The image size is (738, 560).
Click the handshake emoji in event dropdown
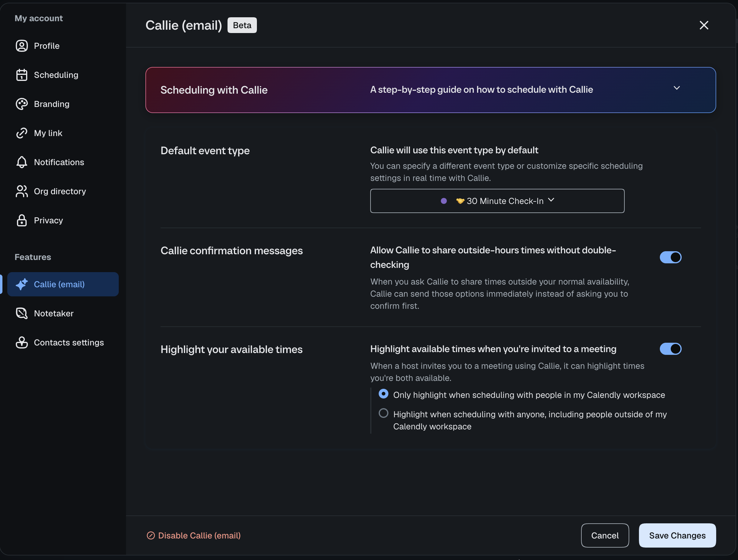(x=460, y=201)
